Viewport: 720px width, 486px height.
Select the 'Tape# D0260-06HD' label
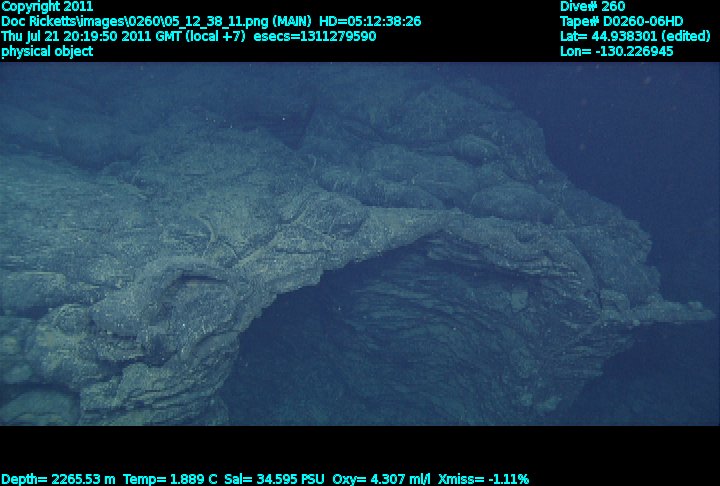[x=622, y=22]
